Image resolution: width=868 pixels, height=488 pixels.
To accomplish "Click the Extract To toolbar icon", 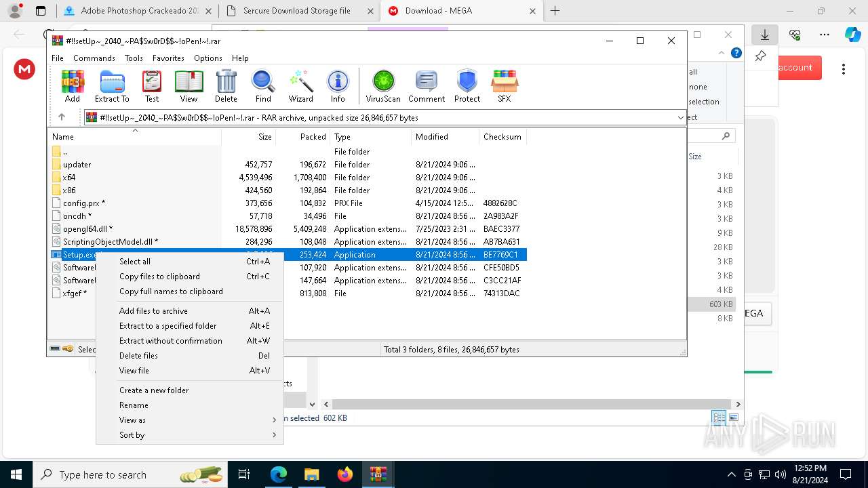I will (x=112, y=86).
